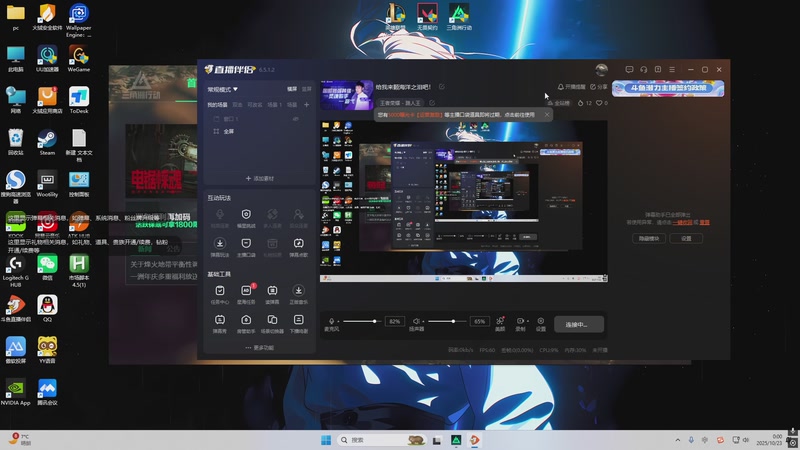The height and width of the screenshot is (450, 800).
Task: Open the QQ desktop shortcut
Action: point(47,308)
